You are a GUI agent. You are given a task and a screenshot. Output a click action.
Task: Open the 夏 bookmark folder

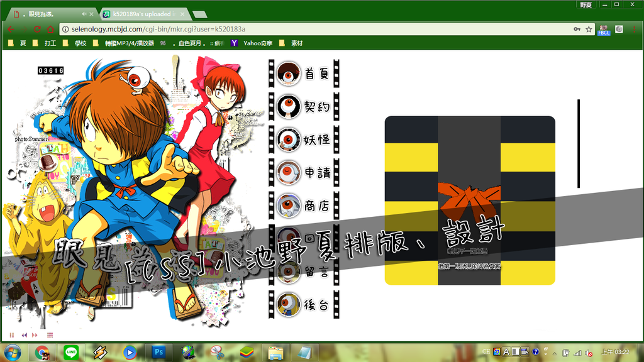pyautogui.click(x=17, y=43)
